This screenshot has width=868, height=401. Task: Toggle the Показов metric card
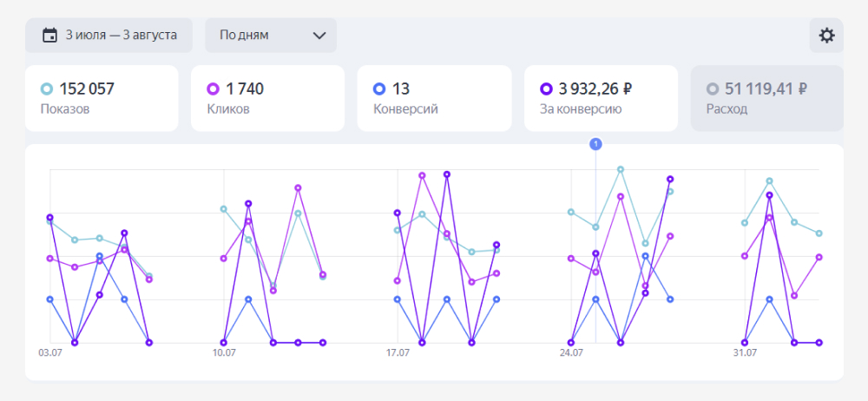(x=102, y=98)
